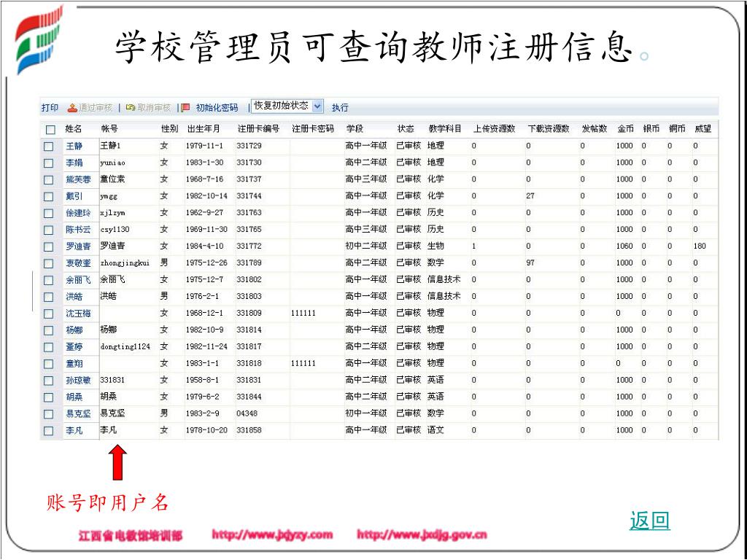Image resolution: width=747 pixels, height=560 pixels.
Task: Check the box for the 李娟 row
Action: (49, 163)
